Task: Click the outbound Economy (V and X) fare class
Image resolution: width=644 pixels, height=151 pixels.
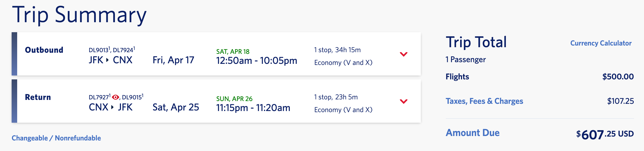Action: [x=343, y=63]
